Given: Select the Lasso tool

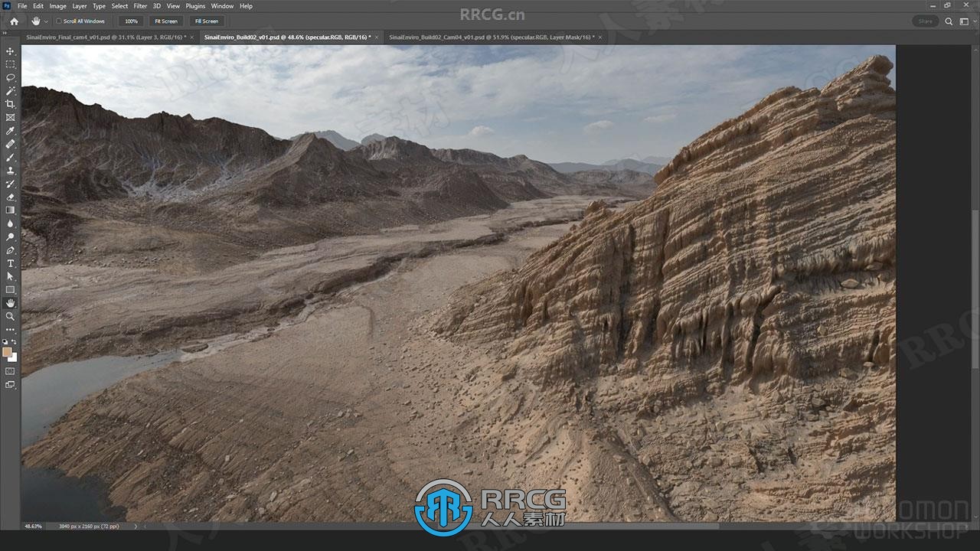Looking at the screenshot, I should click(10, 77).
